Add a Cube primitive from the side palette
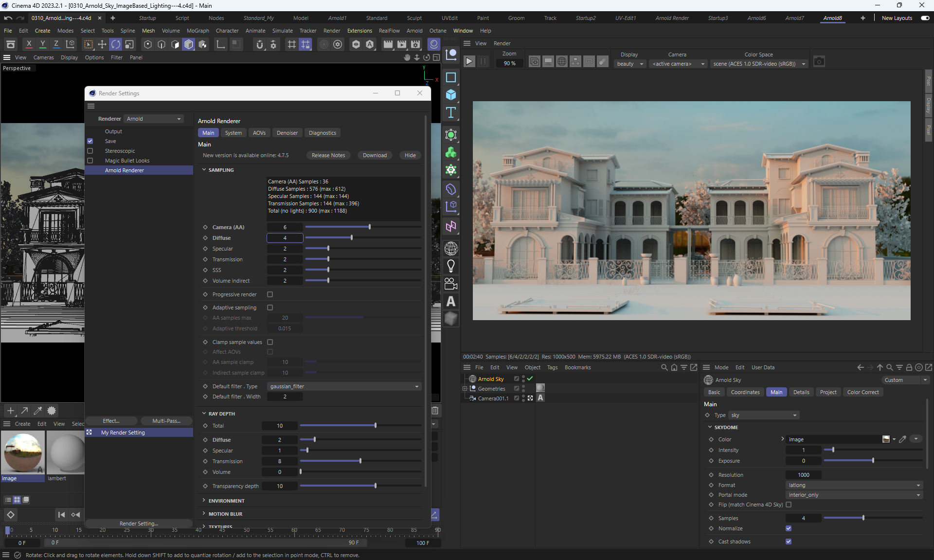 click(x=451, y=95)
